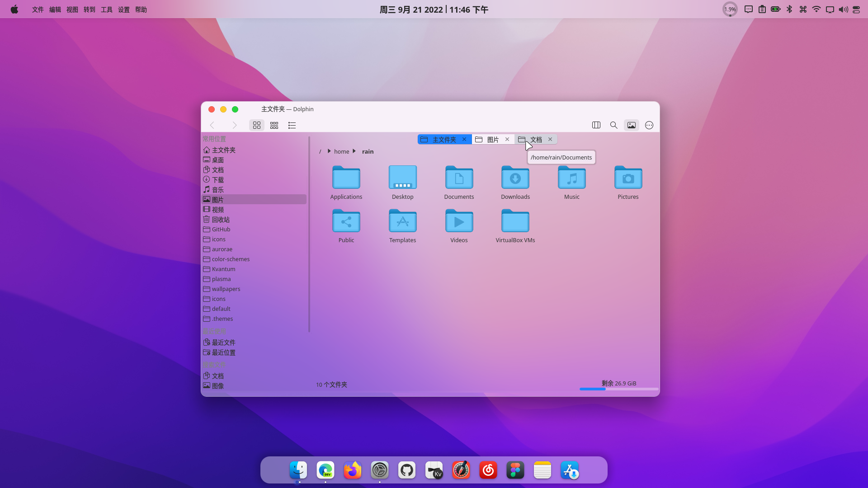
Task: Select the VirtualBox VMs folder
Action: 515,226
